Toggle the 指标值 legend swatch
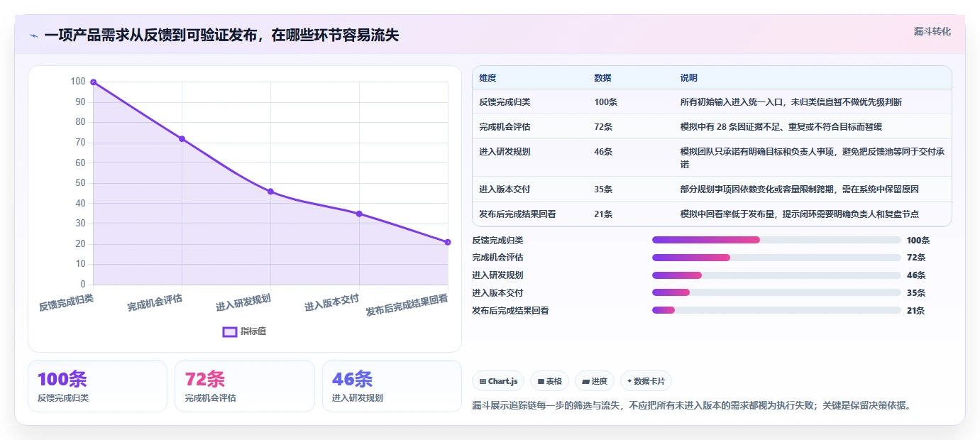The height and width of the screenshot is (440, 980). (230, 331)
